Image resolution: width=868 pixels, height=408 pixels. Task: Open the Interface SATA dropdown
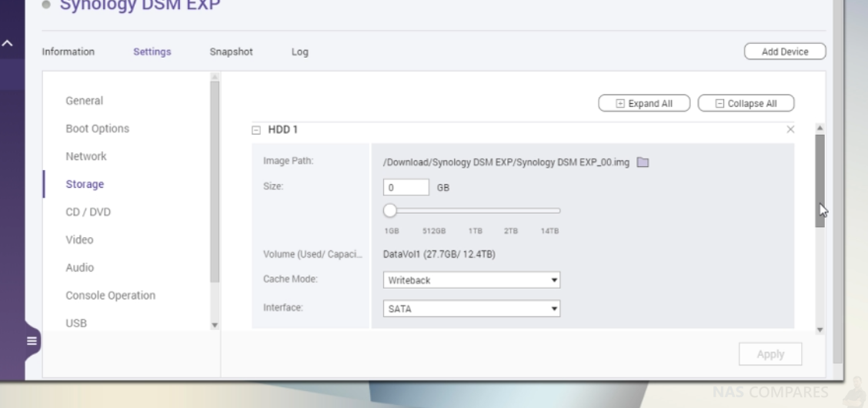pos(472,309)
